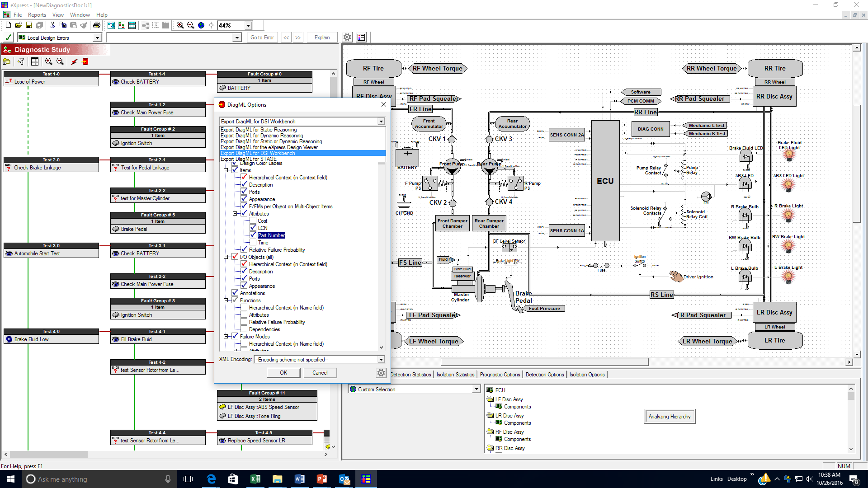Click the legend list icon beside Explain

361,38
